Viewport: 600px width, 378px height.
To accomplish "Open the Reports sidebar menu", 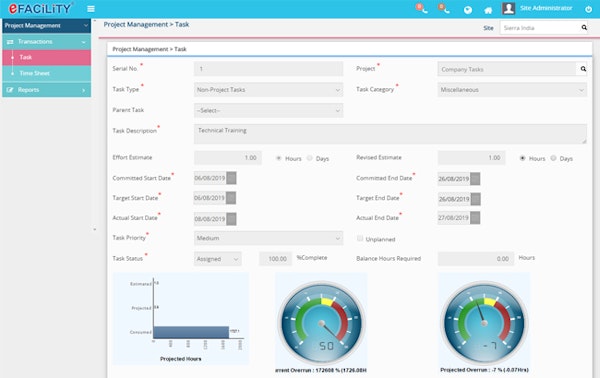I will click(x=47, y=90).
